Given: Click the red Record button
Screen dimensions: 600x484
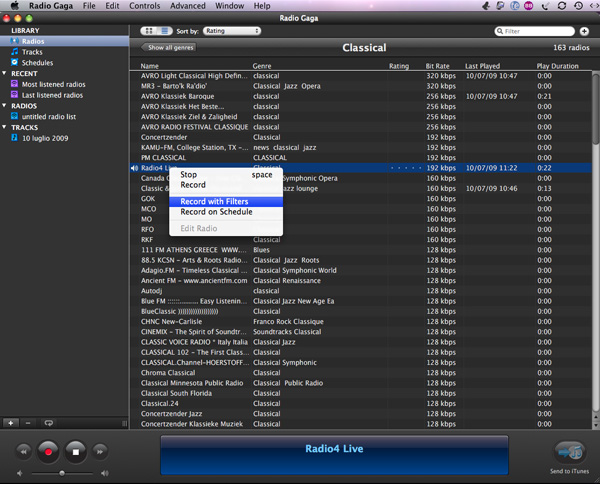Looking at the screenshot, I should pyautogui.click(x=47, y=451).
